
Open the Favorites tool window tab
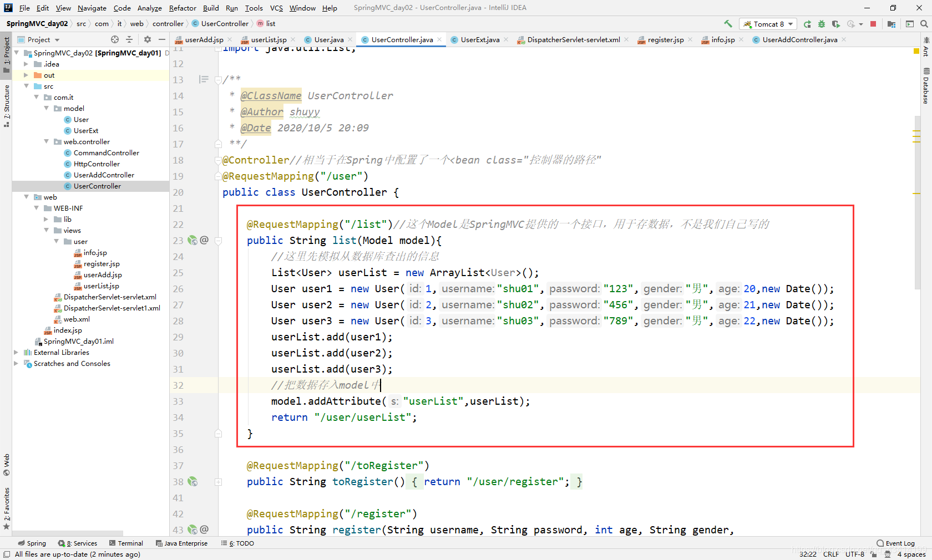6,508
